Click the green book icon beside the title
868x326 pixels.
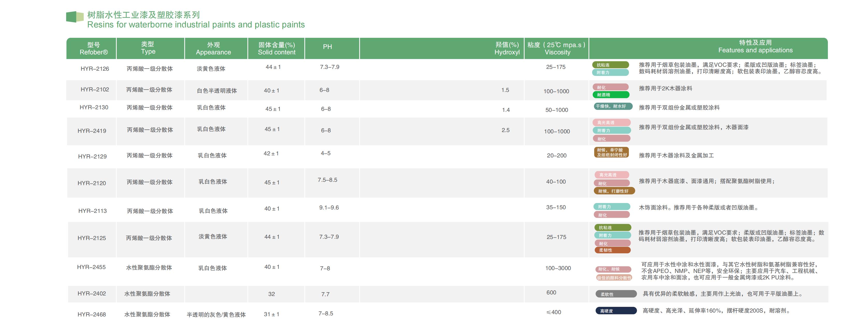pos(75,17)
